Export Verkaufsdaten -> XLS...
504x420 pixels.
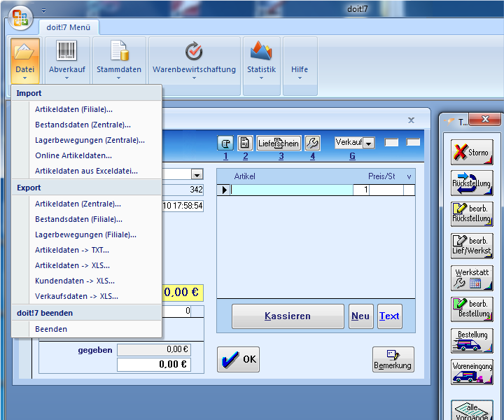86,296
